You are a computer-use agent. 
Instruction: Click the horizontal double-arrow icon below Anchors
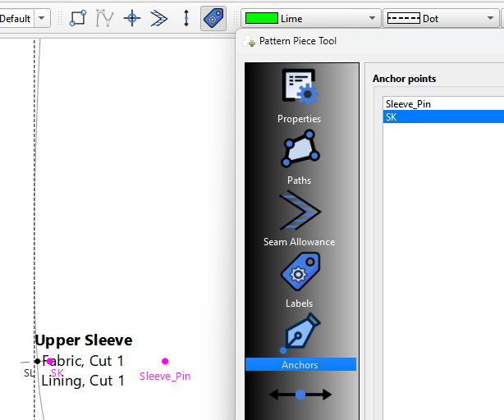(x=300, y=395)
